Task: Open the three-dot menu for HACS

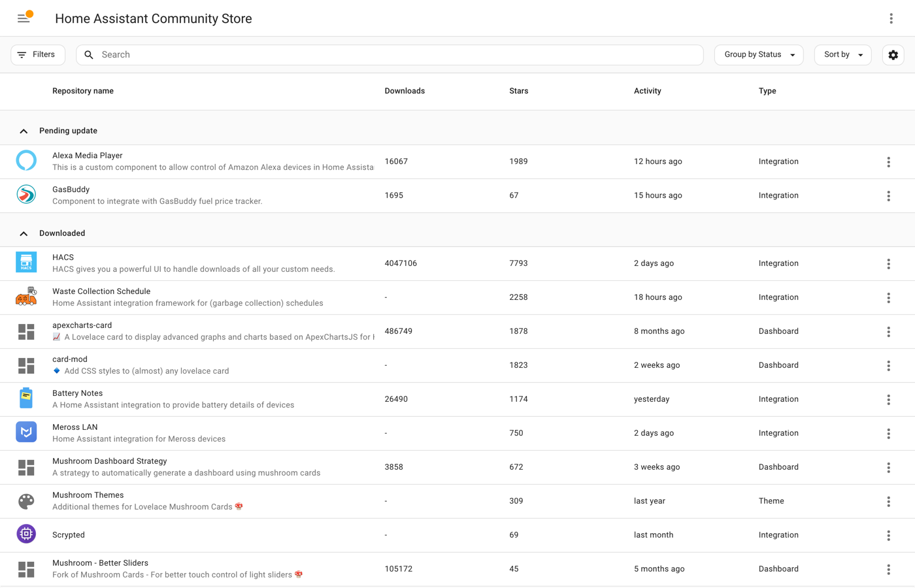Action: click(x=888, y=264)
